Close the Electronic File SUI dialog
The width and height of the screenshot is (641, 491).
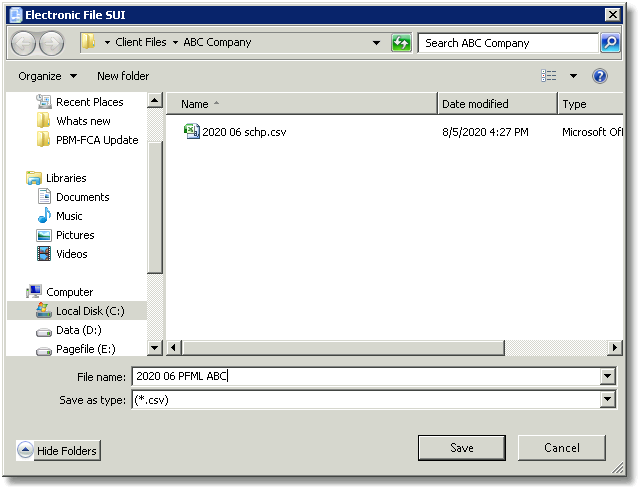(612, 15)
